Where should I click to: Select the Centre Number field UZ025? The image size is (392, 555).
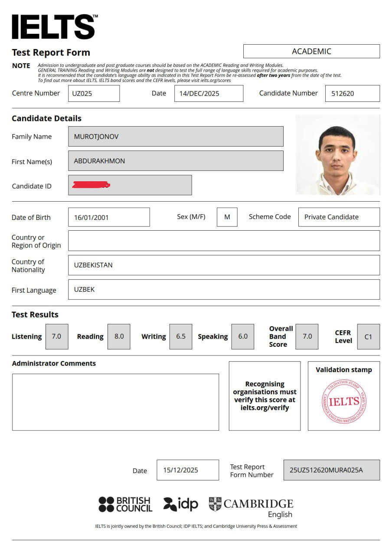click(x=94, y=94)
